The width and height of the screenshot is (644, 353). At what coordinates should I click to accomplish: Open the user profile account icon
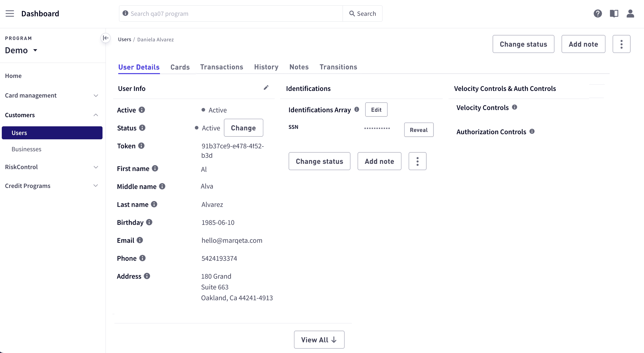(x=630, y=13)
